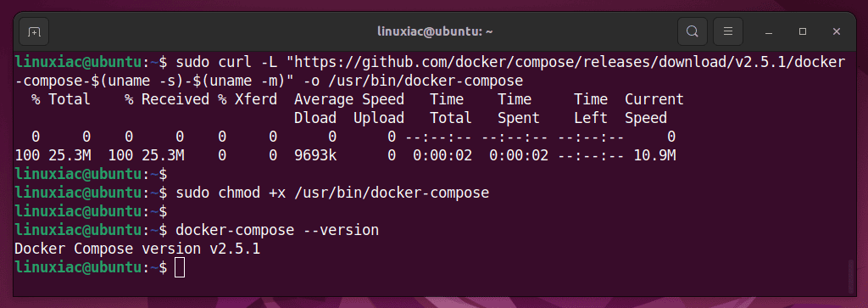868x308 pixels.
Task: Click the block cursor at the last prompt
Action: pos(180,267)
